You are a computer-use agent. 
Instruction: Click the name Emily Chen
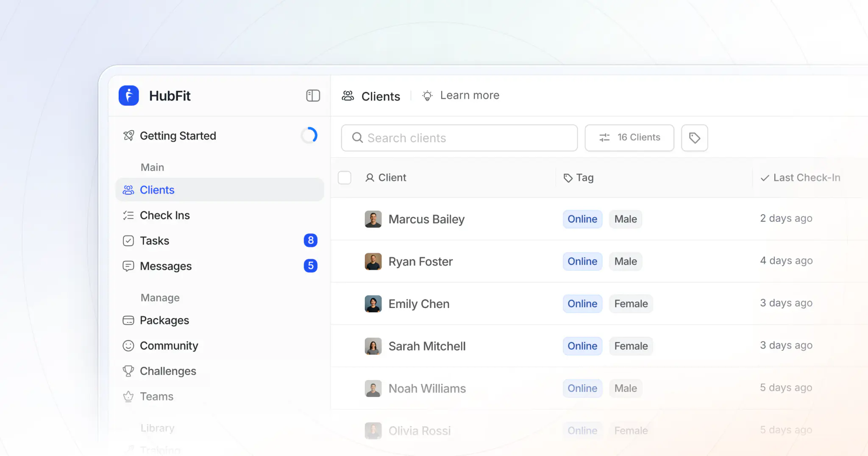pyautogui.click(x=419, y=304)
